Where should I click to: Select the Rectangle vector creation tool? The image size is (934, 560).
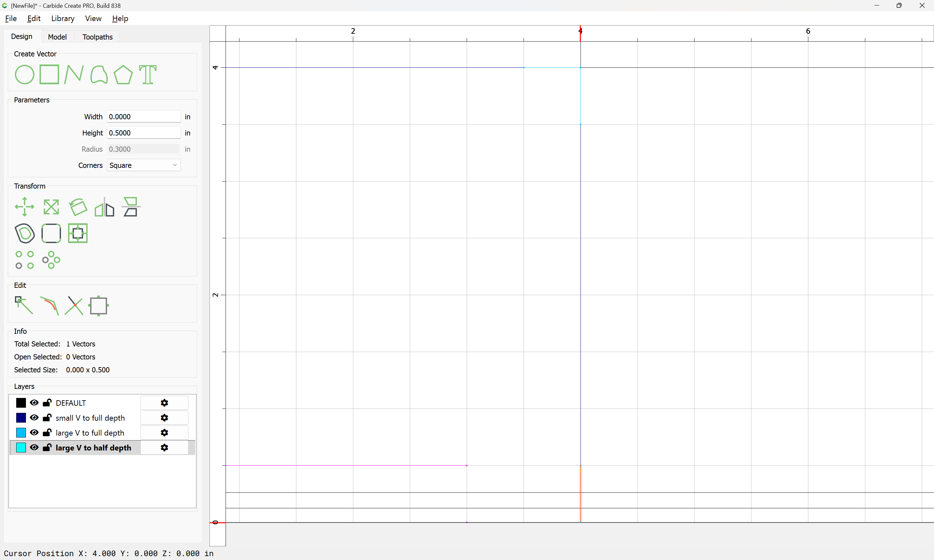(x=49, y=74)
